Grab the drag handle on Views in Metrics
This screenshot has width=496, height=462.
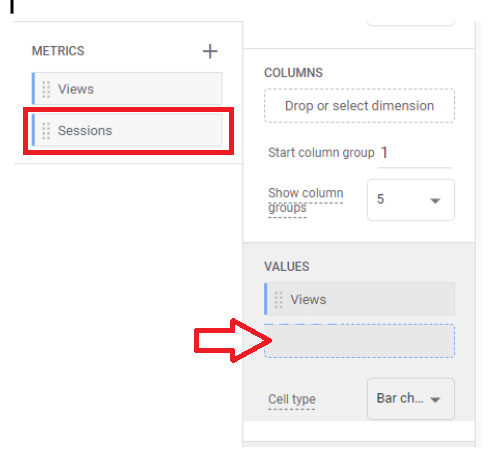pyautogui.click(x=46, y=89)
